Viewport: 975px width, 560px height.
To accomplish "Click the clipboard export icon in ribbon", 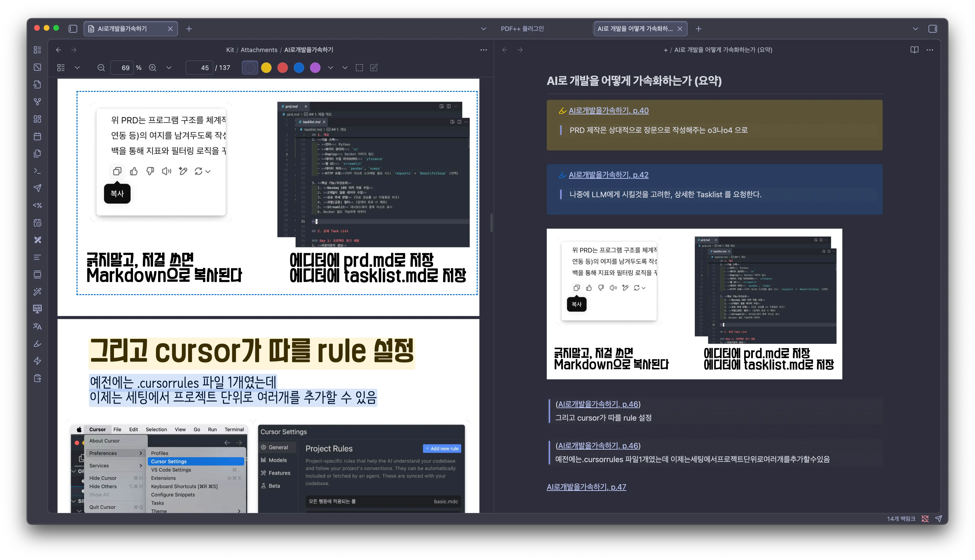I will coord(37,378).
